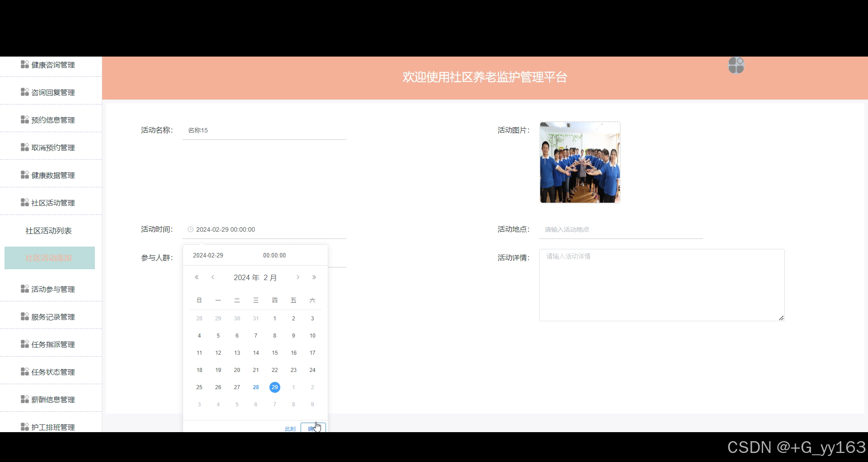868x462 pixels.
Task: Click the 活动名称 input field
Action: pyautogui.click(x=264, y=130)
